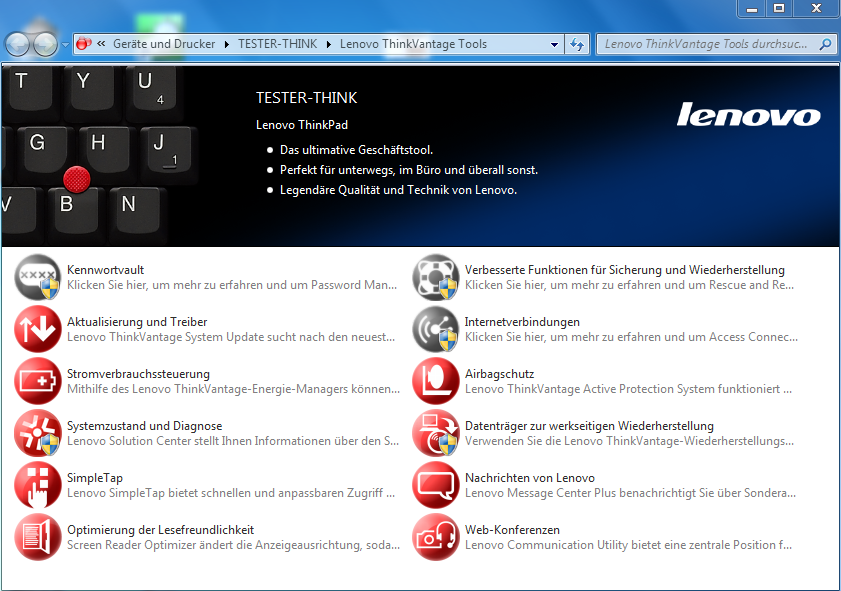
Task: Launch the Systemzustand und Diagnose icon
Action: click(x=38, y=433)
